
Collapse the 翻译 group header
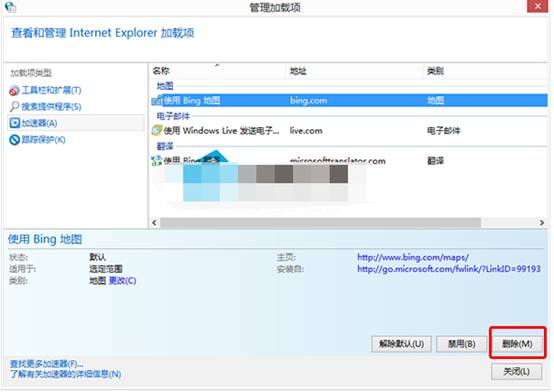click(x=165, y=146)
